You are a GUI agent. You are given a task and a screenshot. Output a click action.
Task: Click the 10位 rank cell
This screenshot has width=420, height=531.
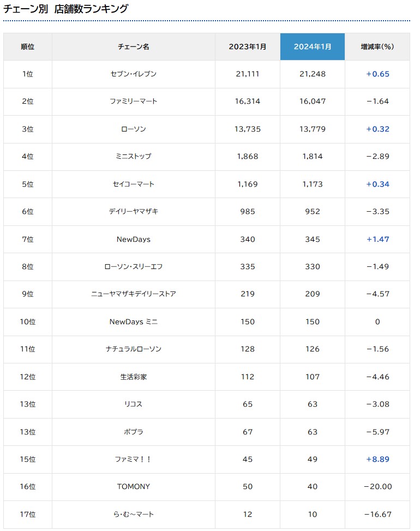point(28,322)
